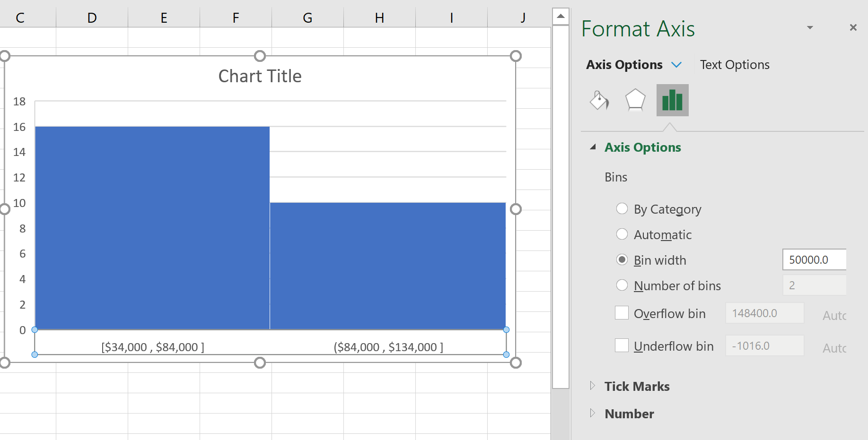
Task: Click the scrollbar up arrow
Action: point(561,16)
